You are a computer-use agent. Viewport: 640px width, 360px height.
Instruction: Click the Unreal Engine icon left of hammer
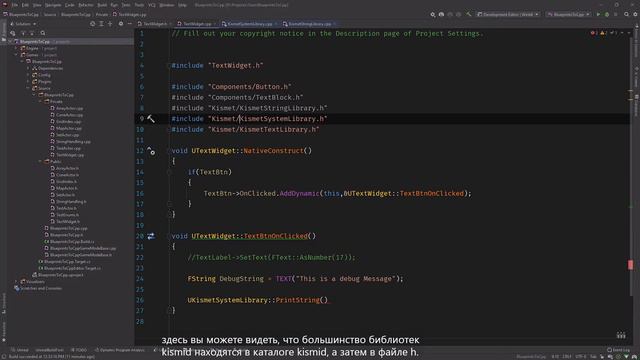click(459, 14)
